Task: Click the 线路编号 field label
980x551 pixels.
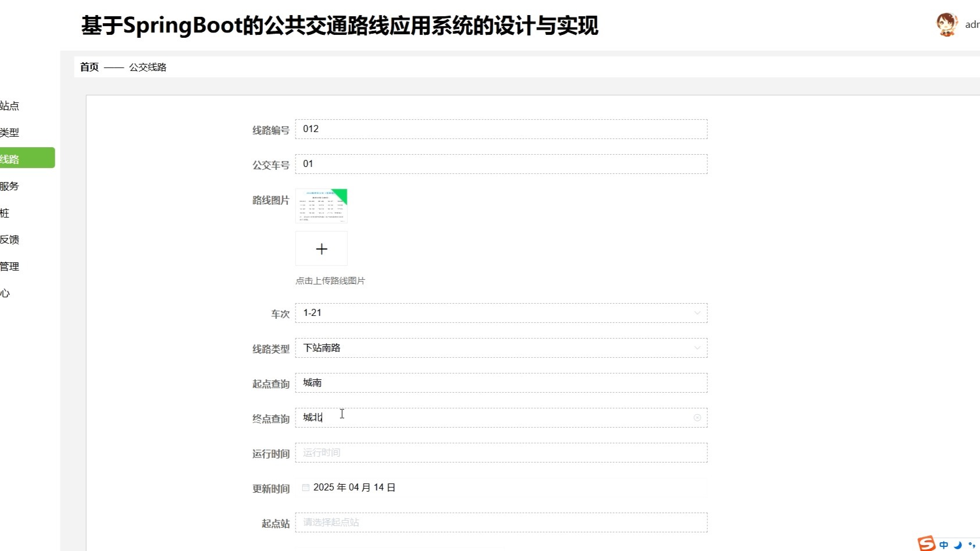Action: [271, 130]
